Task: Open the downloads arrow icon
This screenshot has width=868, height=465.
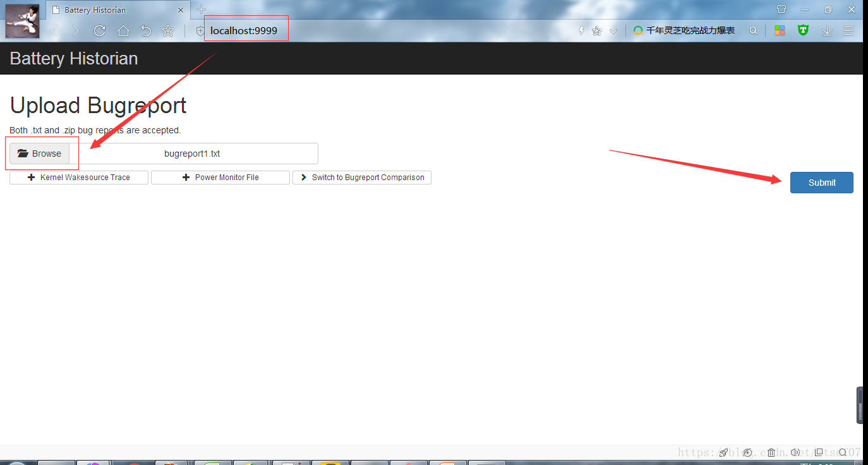Action: click(x=827, y=30)
